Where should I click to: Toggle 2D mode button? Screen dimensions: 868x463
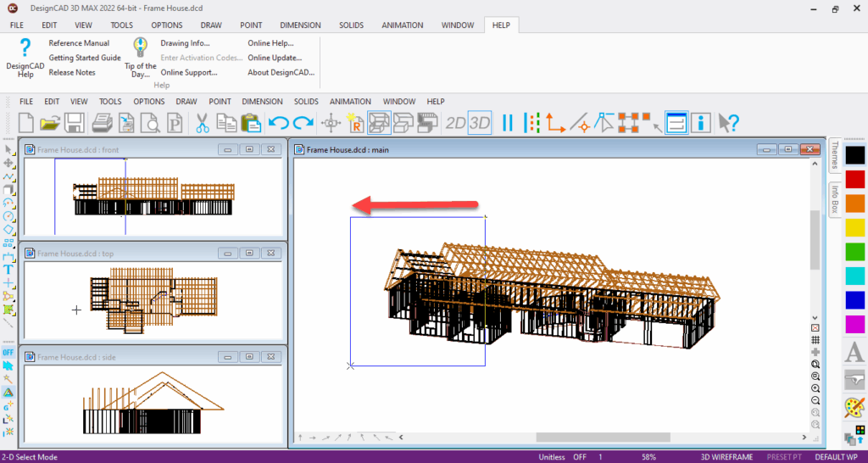455,123
